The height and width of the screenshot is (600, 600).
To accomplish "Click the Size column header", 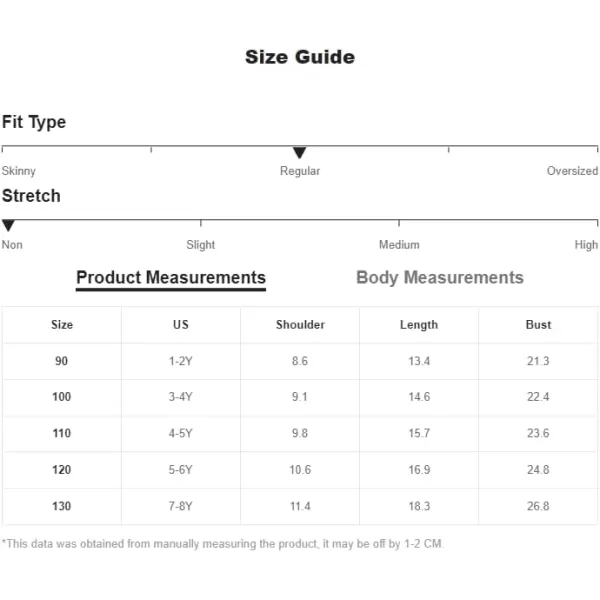I will point(62,325).
